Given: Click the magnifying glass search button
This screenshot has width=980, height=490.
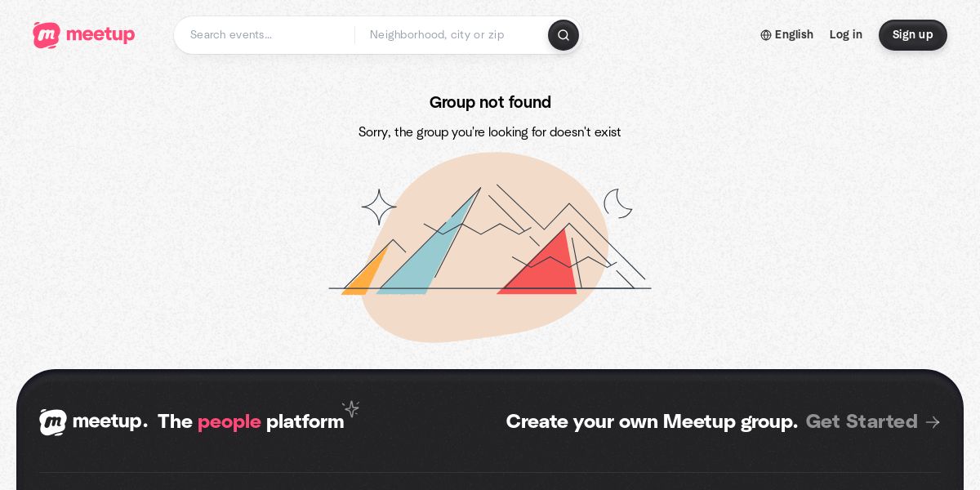Looking at the screenshot, I should (x=563, y=35).
